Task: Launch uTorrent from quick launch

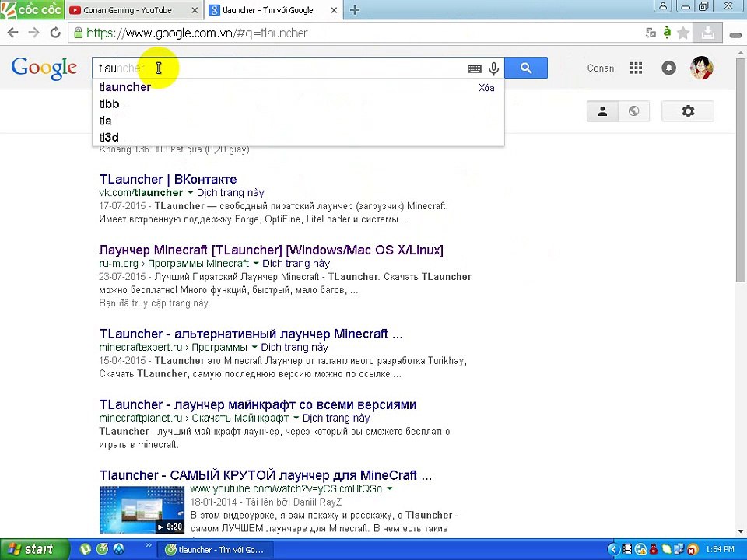Action: coord(86,549)
